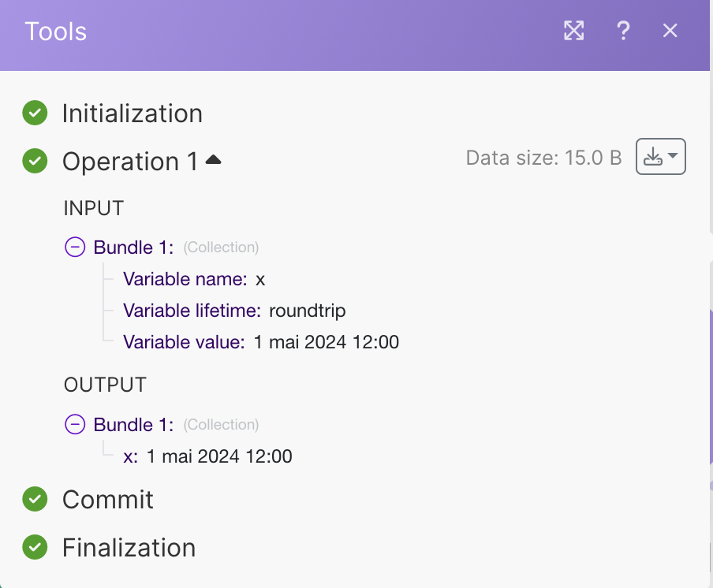
Task: Click the Variable lifetime roundtrip value
Action: pos(307,311)
